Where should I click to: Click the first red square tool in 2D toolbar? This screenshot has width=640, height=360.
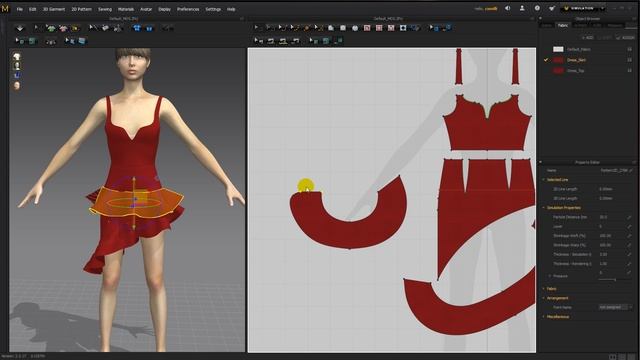click(367, 28)
